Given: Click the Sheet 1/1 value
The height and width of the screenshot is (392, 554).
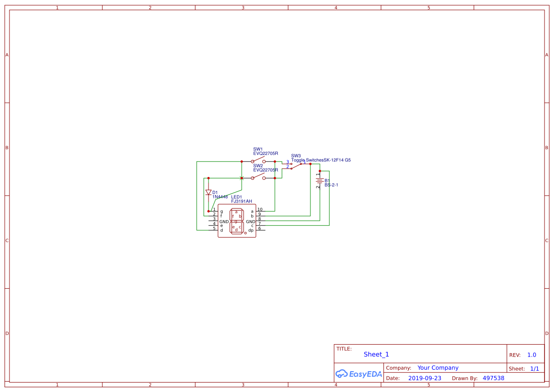Looking at the screenshot, I should click(x=535, y=368).
